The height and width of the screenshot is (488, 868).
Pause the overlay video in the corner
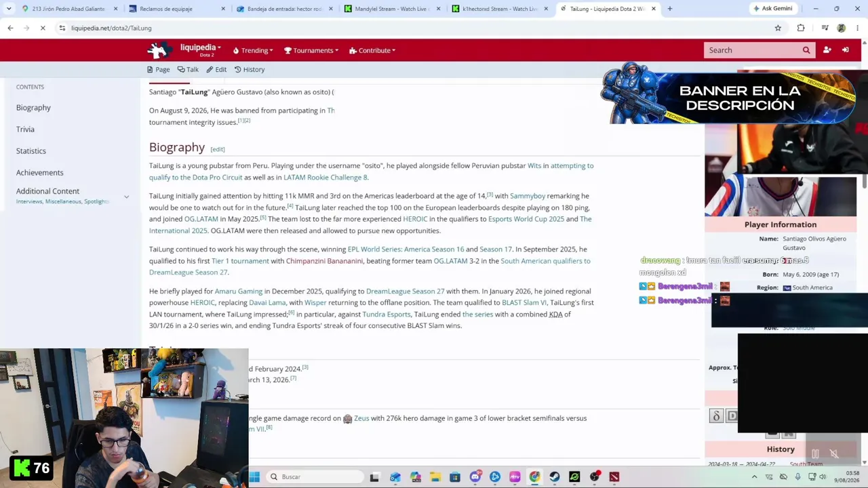815,454
